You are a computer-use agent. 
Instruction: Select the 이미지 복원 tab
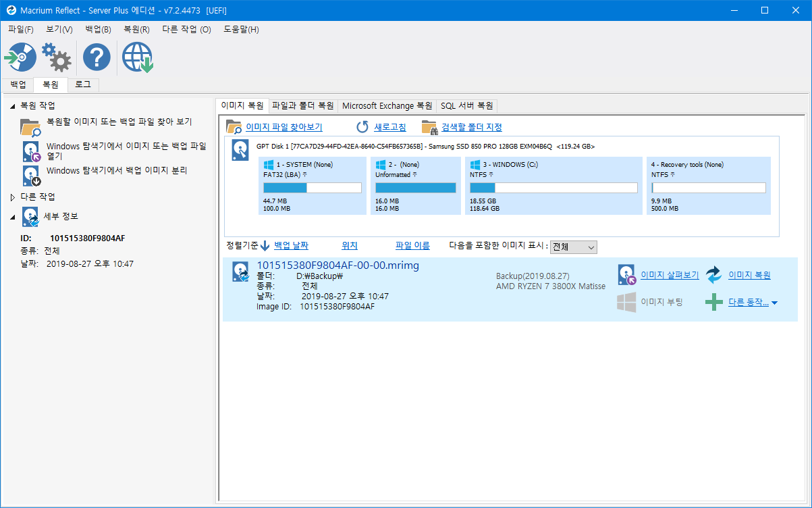tap(242, 105)
